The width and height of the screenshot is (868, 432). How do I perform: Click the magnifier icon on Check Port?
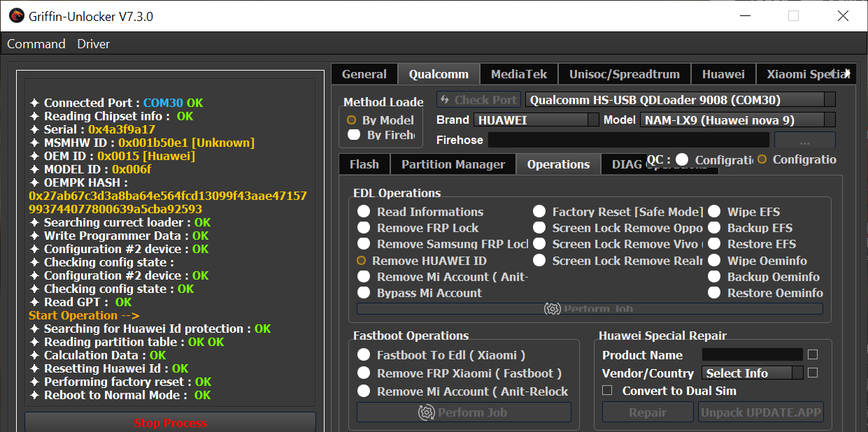click(x=445, y=100)
